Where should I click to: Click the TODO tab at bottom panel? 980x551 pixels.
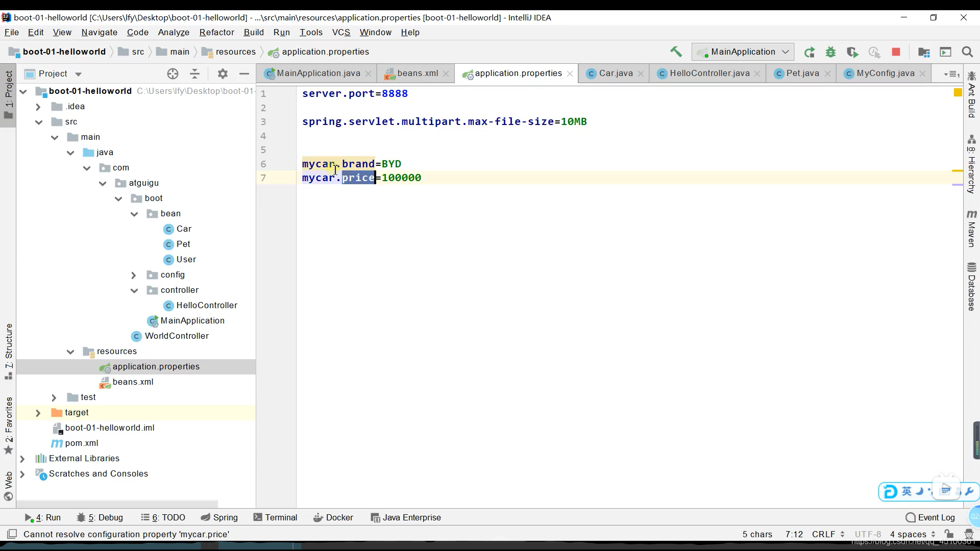(174, 517)
